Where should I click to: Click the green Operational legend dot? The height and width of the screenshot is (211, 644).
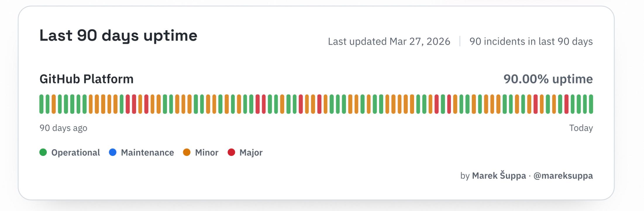pyautogui.click(x=43, y=152)
